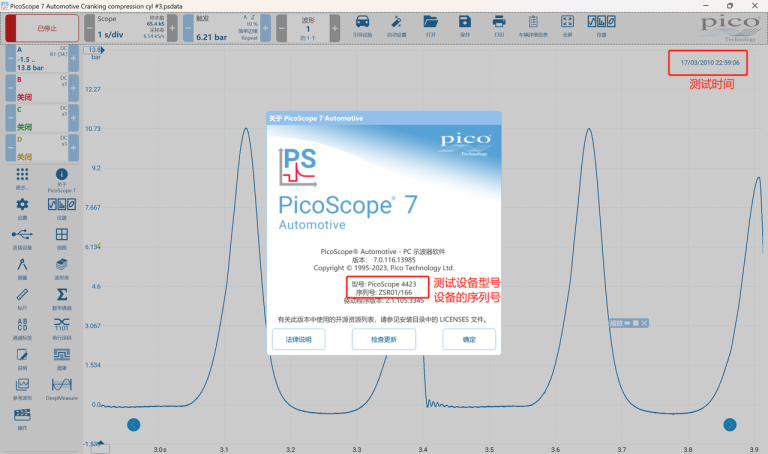Open Views grid layout icon
The height and width of the screenshot is (454, 768).
pyautogui.click(x=62, y=238)
